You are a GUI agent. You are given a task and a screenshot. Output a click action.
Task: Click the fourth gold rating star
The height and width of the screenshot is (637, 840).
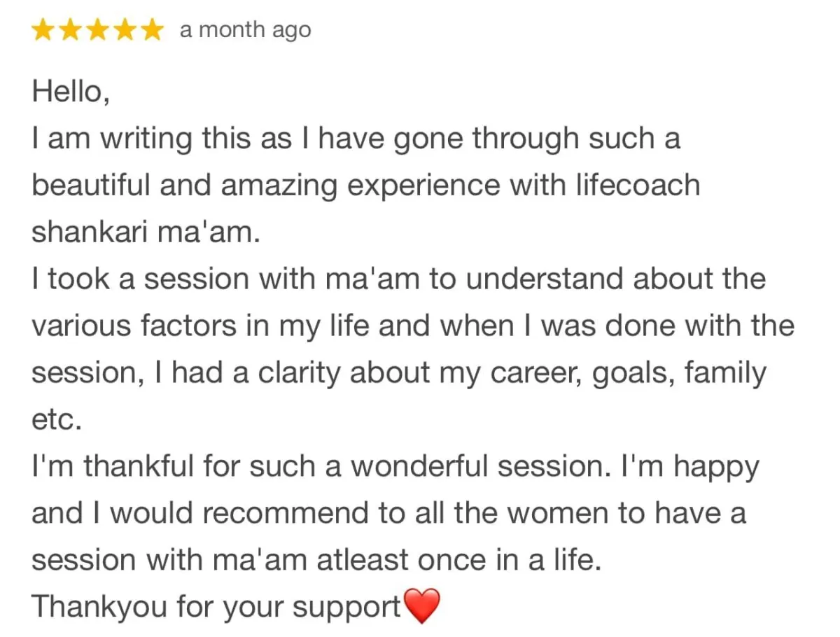pyautogui.click(x=123, y=31)
